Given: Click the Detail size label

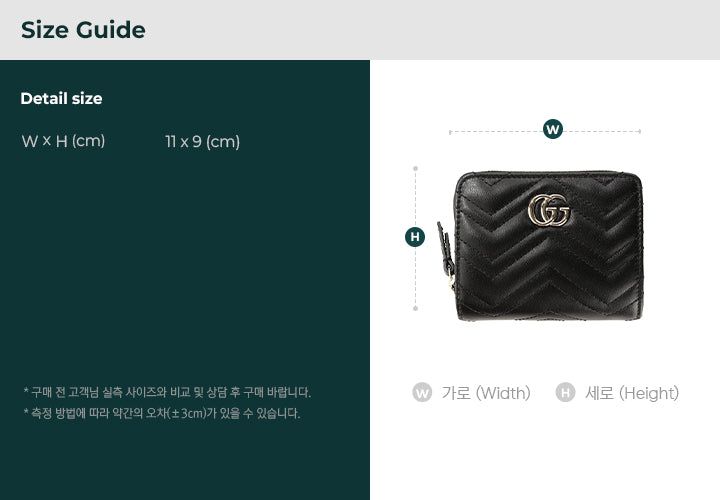Looking at the screenshot, I should point(61,98).
